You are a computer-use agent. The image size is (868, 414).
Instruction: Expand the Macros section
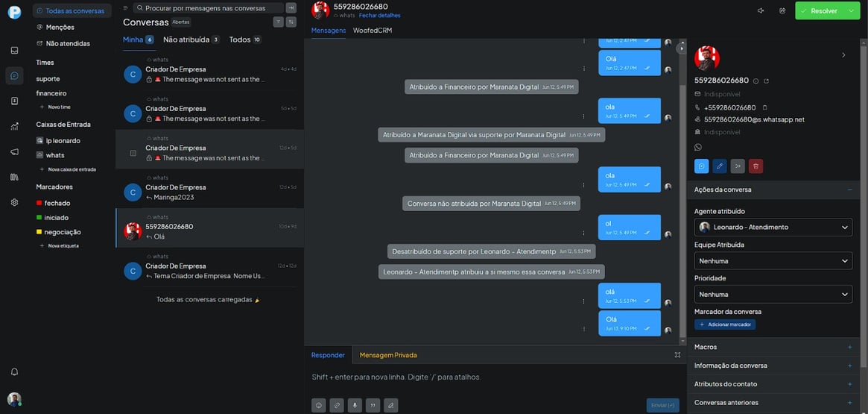point(774,347)
